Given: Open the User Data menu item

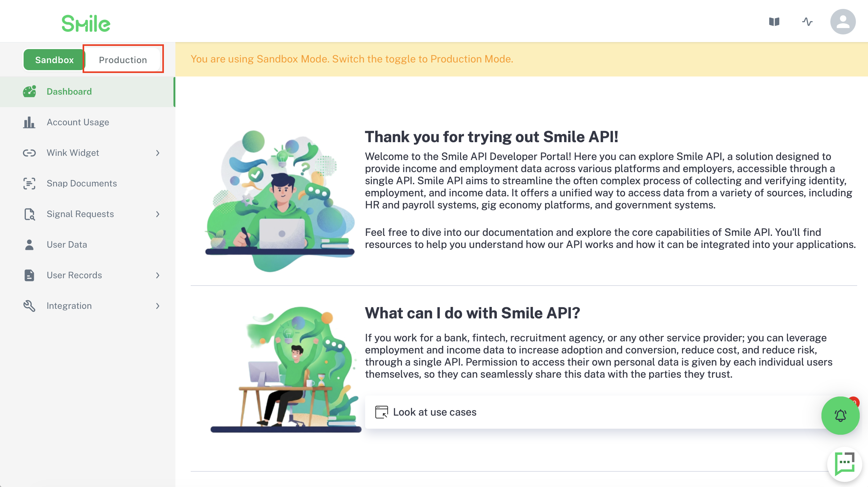Looking at the screenshot, I should 87,245.
